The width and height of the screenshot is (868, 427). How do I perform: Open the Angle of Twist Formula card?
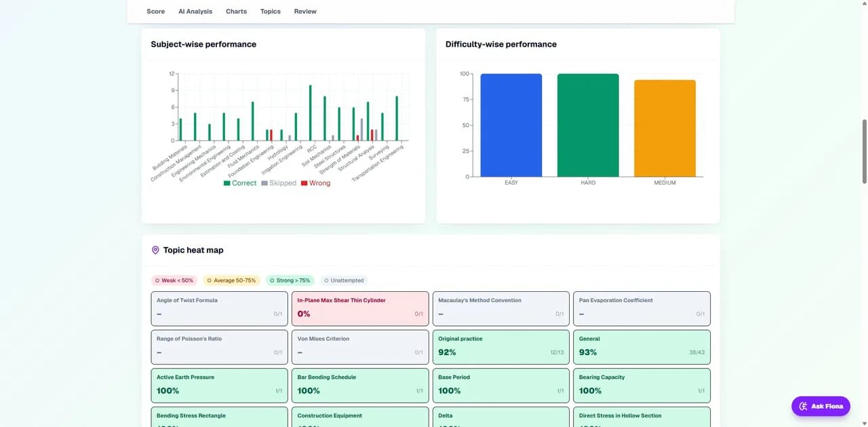[220, 308]
